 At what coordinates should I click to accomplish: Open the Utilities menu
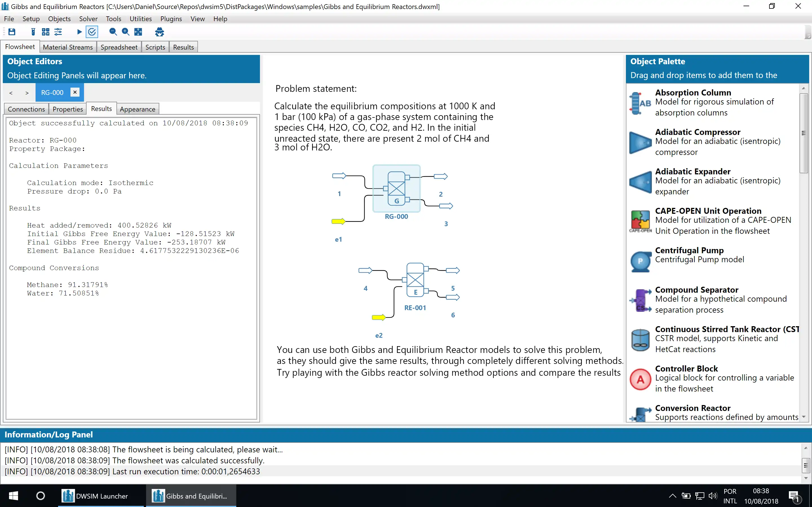point(141,19)
